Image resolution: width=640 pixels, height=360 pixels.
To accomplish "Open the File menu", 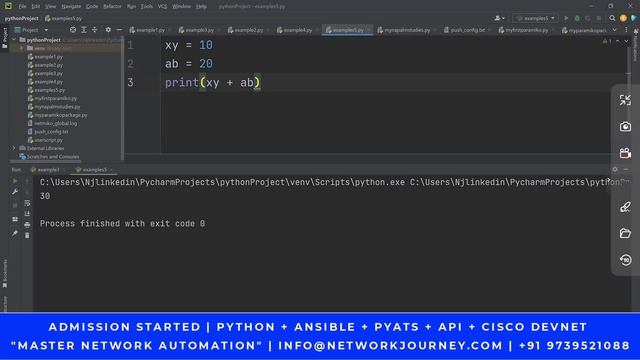I will 22,7.
